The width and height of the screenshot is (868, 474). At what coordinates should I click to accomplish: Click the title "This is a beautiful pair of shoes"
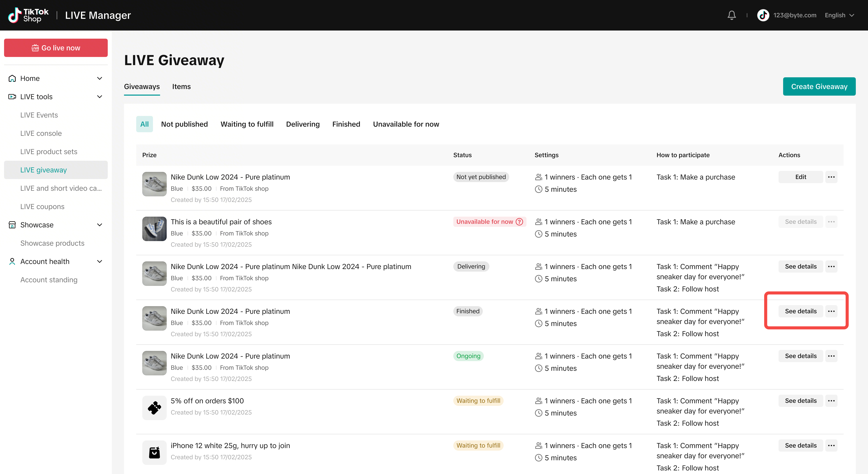click(221, 222)
